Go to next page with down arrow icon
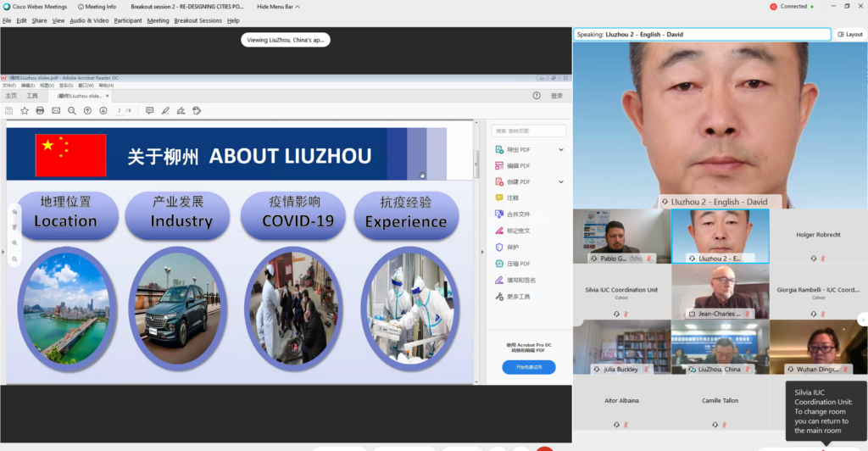 pyautogui.click(x=103, y=110)
